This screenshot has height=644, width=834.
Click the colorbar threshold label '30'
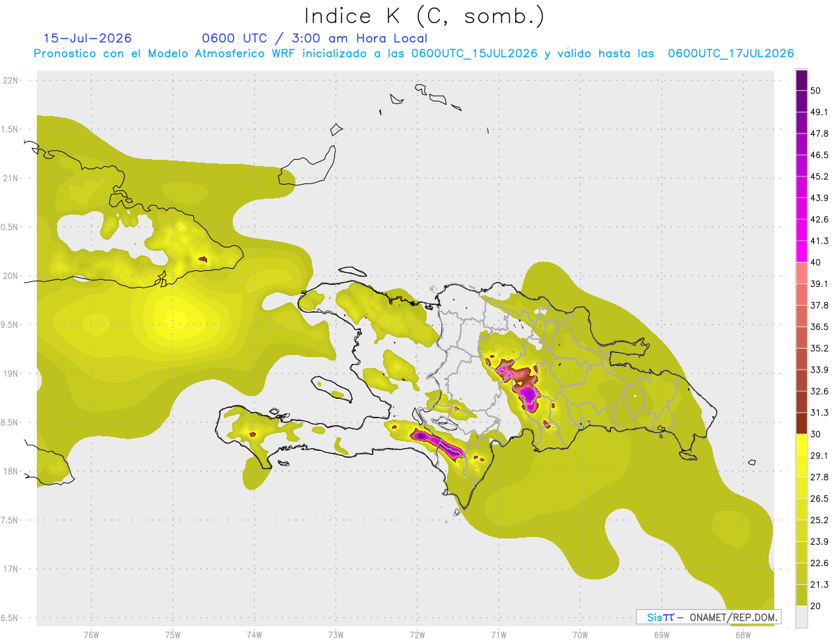pos(817,434)
